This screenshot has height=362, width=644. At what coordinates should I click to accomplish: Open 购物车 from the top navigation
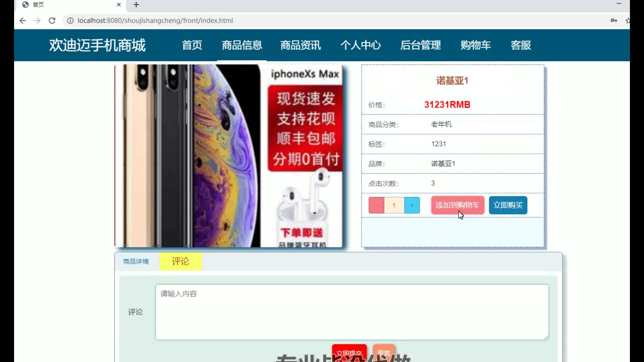click(x=475, y=45)
